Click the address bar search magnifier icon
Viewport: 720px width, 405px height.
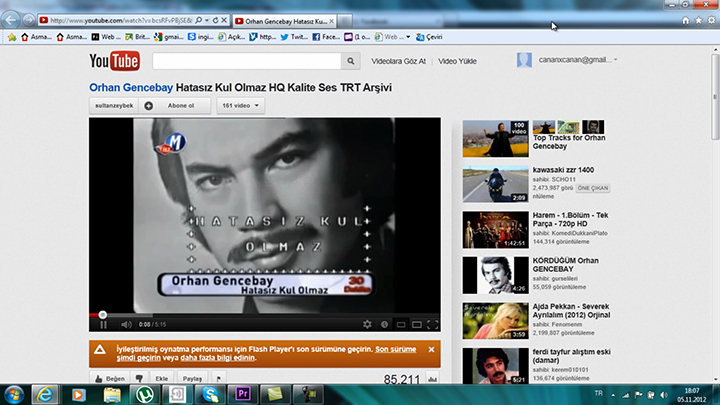tap(198, 20)
